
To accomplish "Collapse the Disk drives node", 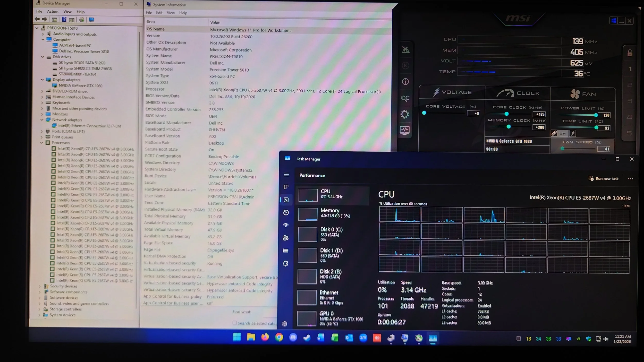I will (43, 57).
